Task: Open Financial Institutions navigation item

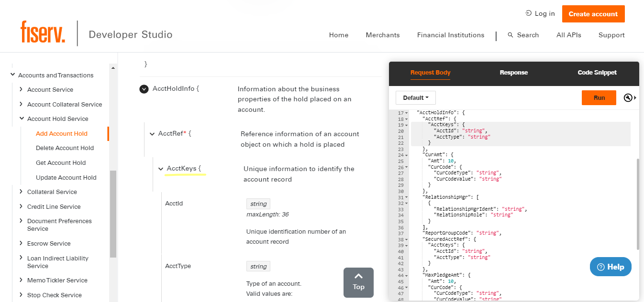Action: coord(451,35)
